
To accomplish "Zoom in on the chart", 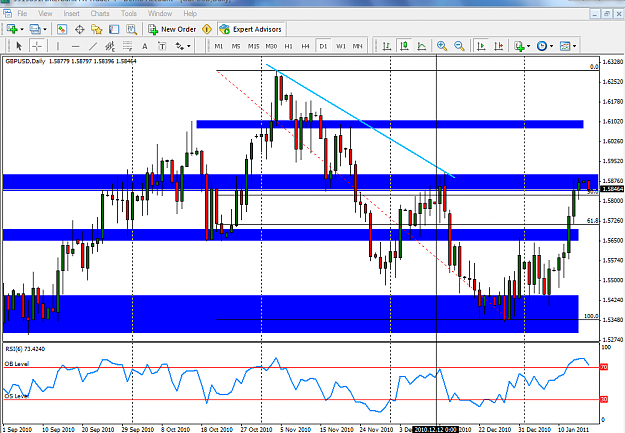I will [442, 46].
